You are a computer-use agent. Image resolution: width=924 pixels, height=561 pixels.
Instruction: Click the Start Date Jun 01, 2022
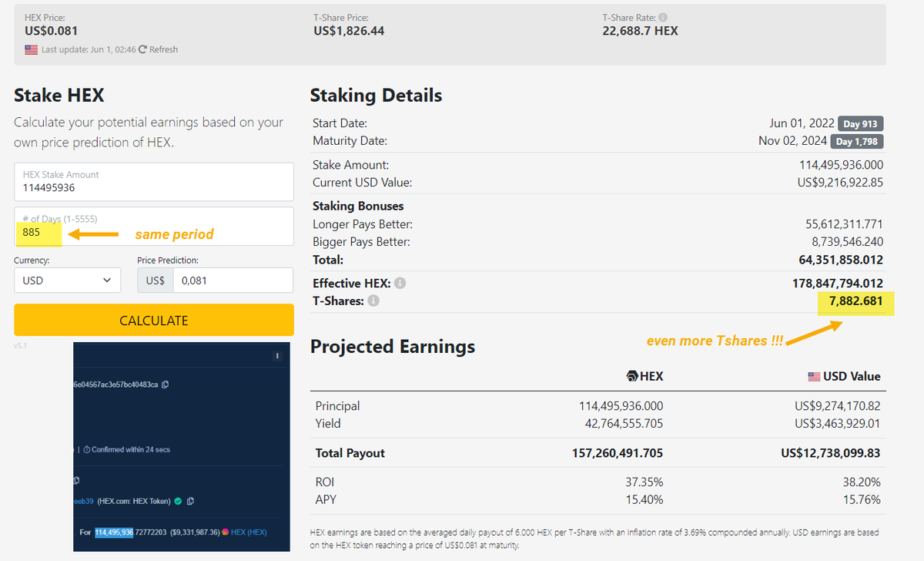pyautogui.click(x=802, y=123)
